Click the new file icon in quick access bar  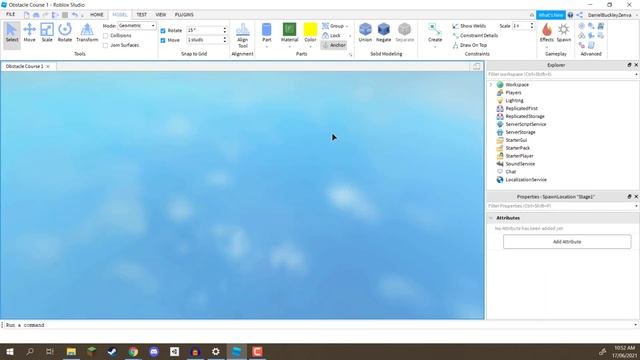click(27, 15)
